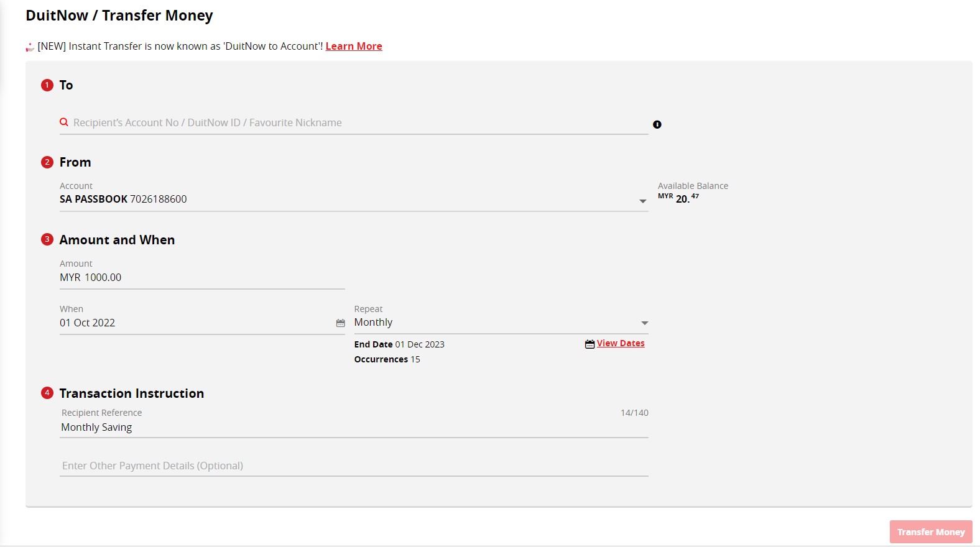
Task: Click the Other Payment Details optional field
Action: point(354,466)
